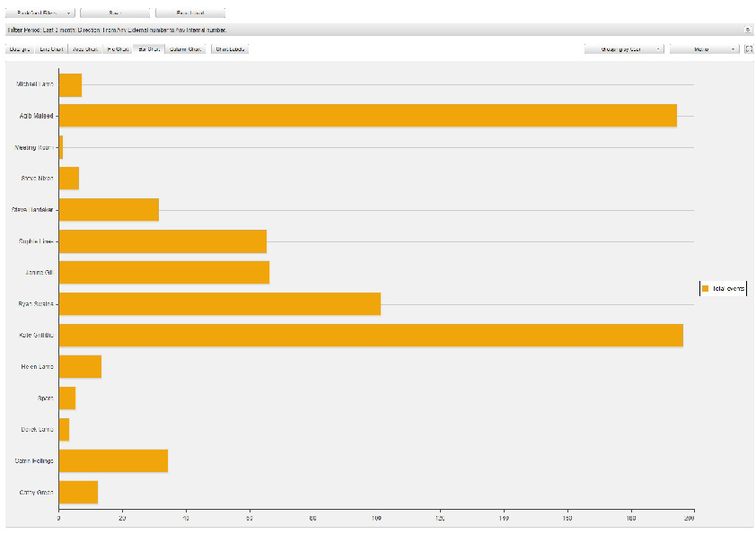The height and width of the screenshot is (534, 756).
Task: Select the Bar Chart tab
Action: tap(148, 48)
